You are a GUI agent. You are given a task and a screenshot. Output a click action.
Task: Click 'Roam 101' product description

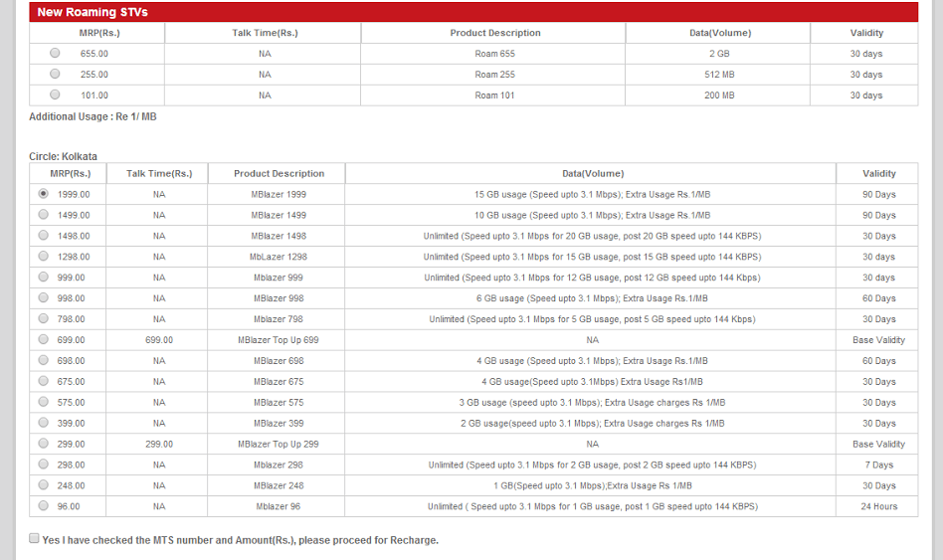tap(495, 95)
